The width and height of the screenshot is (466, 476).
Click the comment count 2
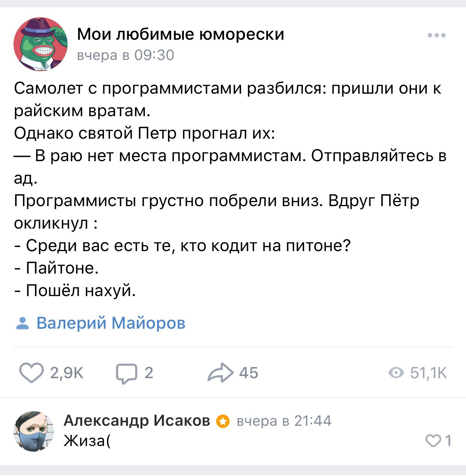tap(149, 373)
